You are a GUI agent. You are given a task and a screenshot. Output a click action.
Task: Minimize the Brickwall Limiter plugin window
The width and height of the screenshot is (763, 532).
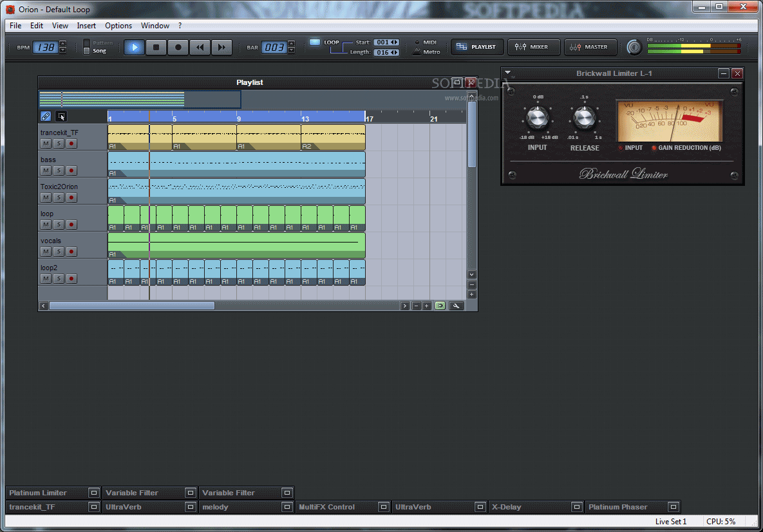click(x=724, y=73)
